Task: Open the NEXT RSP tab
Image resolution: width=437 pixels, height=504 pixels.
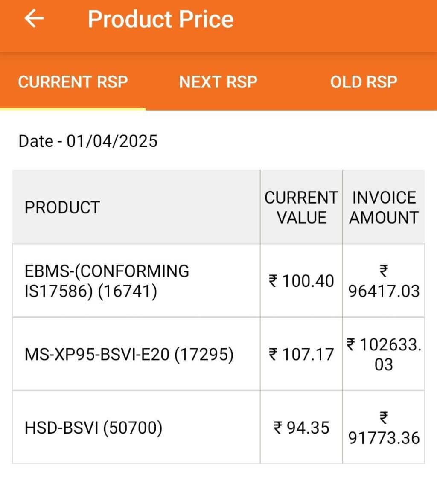Action: pyautogui.click(x=218, y=82)
